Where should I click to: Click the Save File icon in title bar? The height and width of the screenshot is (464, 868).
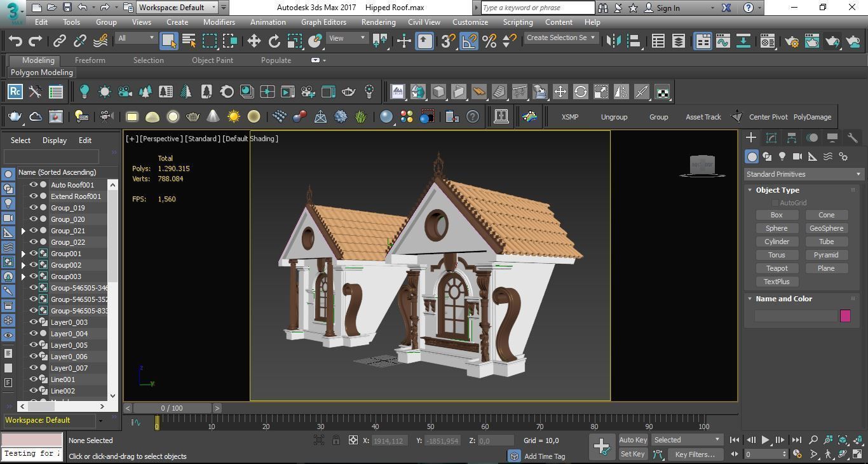point(67,8)
